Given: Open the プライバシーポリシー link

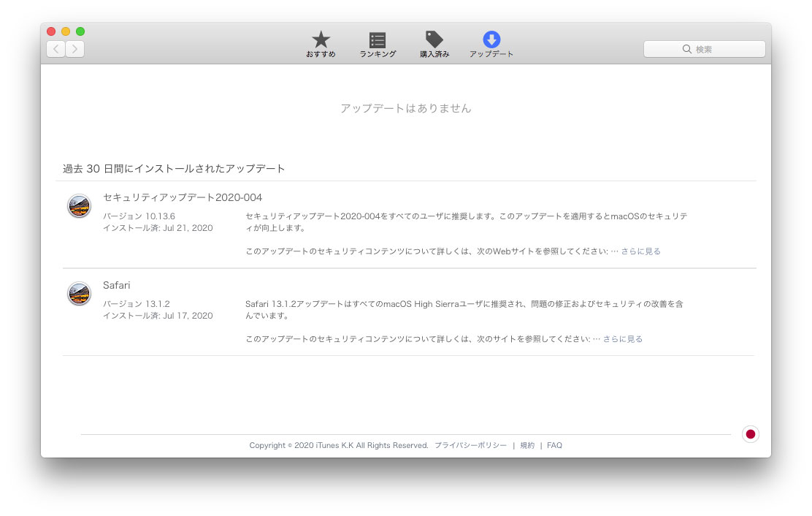Looking at the screenshot, I should click(471, 445).
